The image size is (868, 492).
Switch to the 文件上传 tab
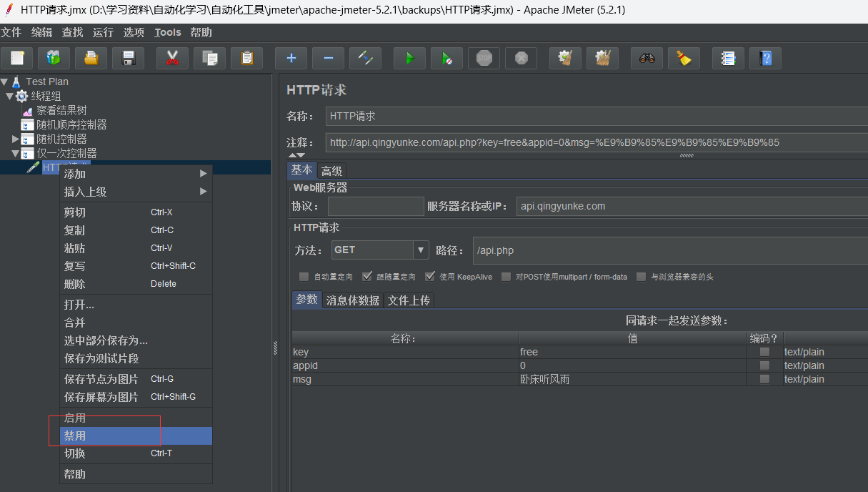(x=409, y=300)
